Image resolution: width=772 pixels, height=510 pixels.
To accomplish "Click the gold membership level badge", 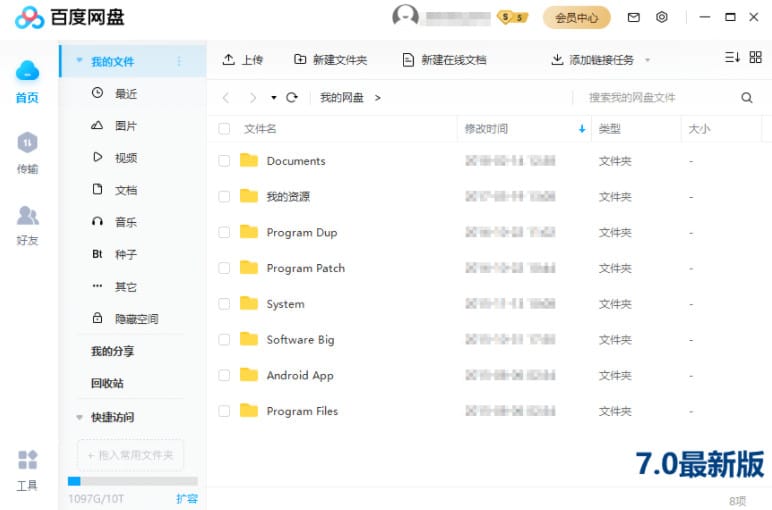I will point(512,17).
